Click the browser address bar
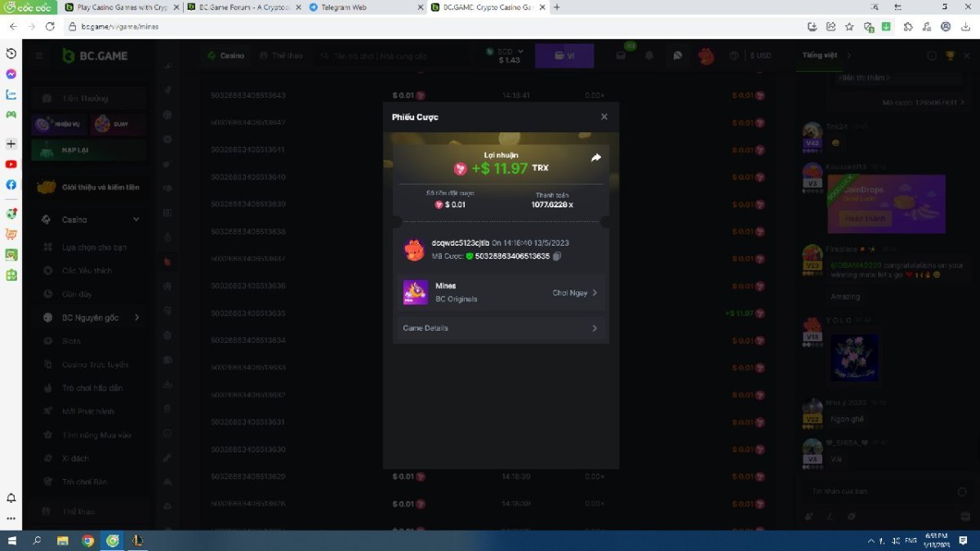This screenshot has width=980, height=551. [x=408, y=26]
